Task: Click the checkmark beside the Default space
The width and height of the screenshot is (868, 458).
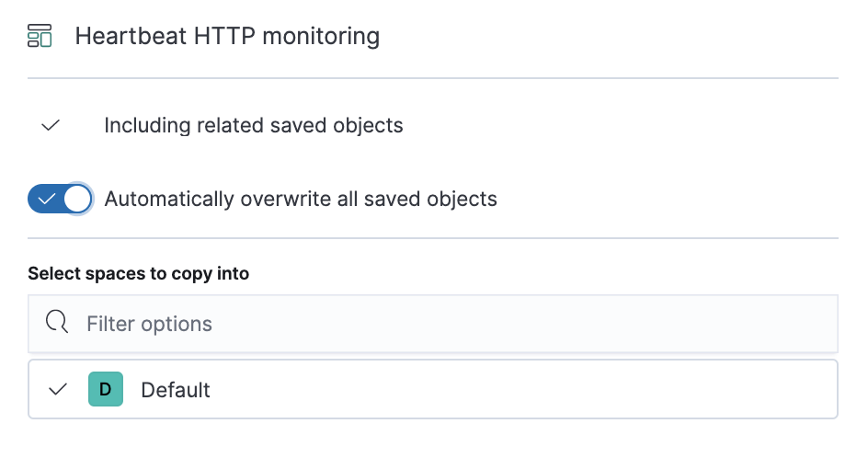Action: (58, 389)
